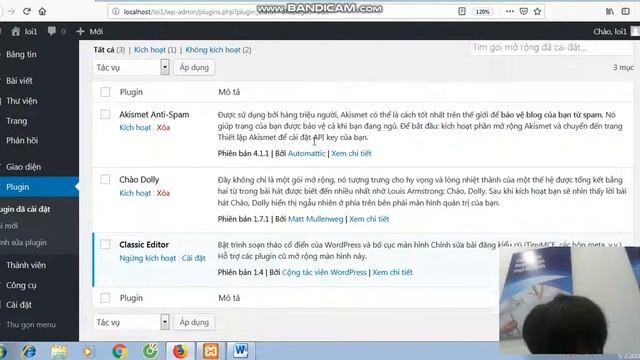The width and height of the screenshot is (640, 360).
Task: Open the green Cốc Cốc browser icon
Action: (150, 351)
